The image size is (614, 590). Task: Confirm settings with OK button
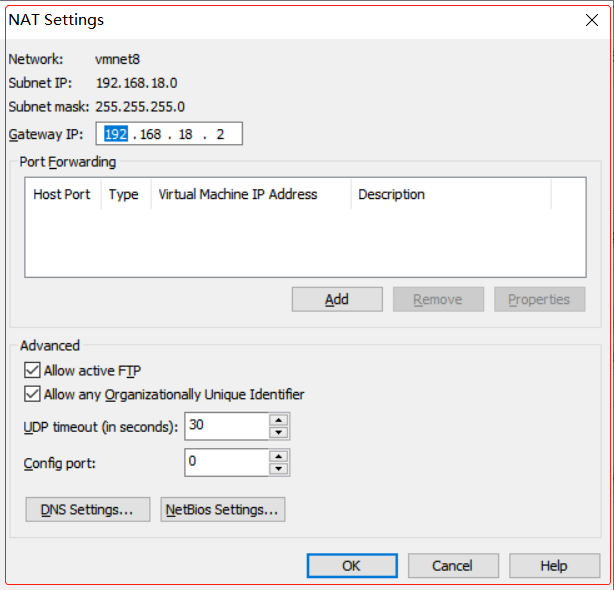(351, 566)
